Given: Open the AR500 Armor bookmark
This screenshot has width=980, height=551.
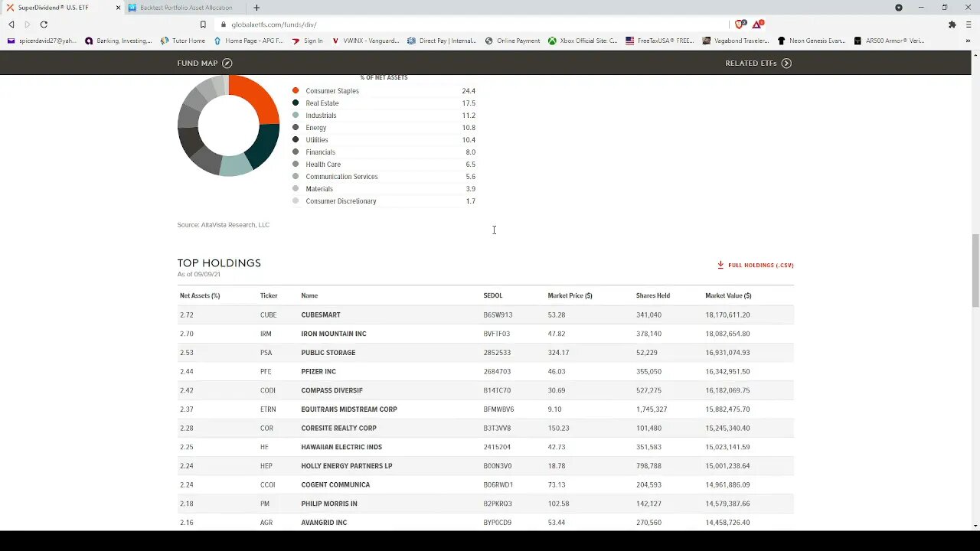Looking at the screenshot, I should pyautogui.click(x=889, y=41).
